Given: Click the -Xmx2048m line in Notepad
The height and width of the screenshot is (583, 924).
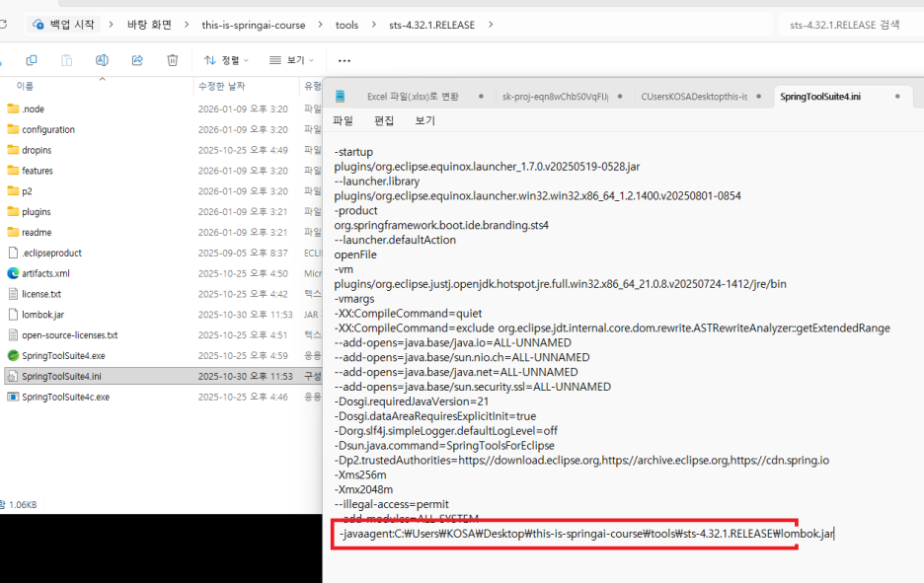Looking at the screenshot, I should coord(363,489).
